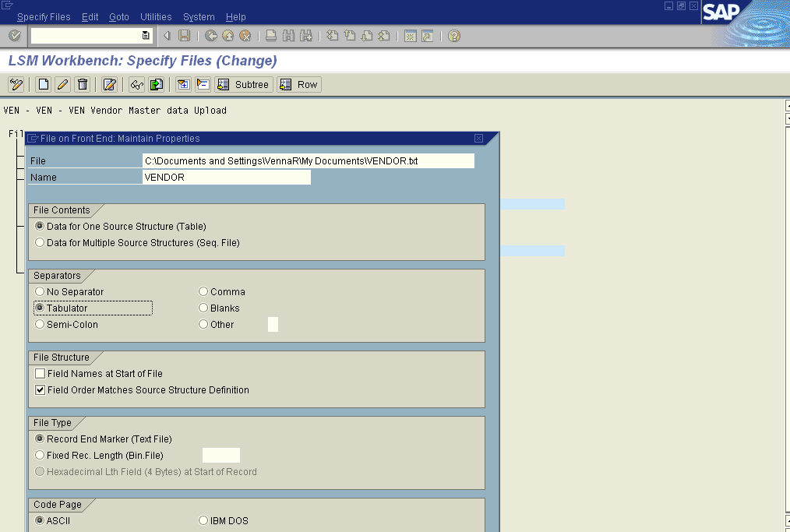Image resolution: width=790 pixels, height=532 pixels.
Task: Click the Save icon in standard toolbar
Action: click(x=185, y=36)
